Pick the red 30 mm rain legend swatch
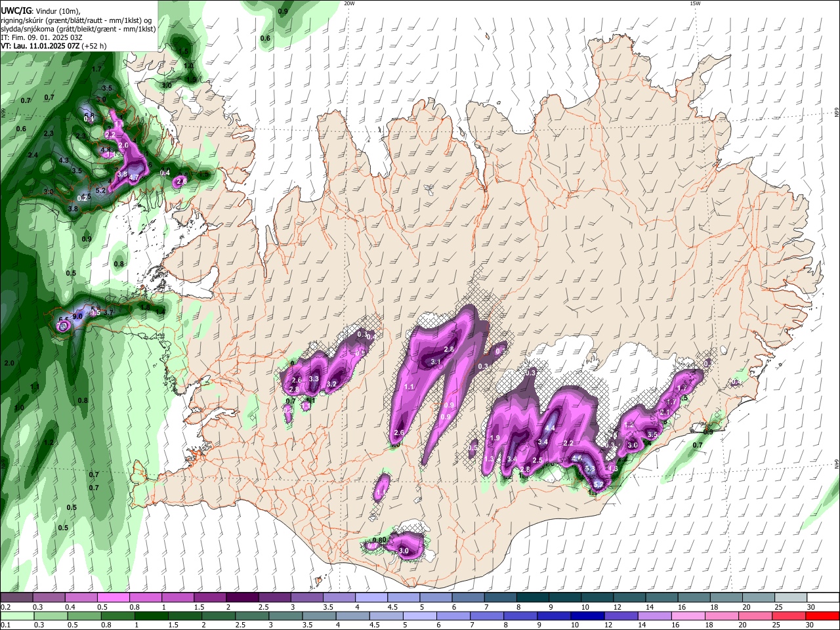 pos(823,616)
